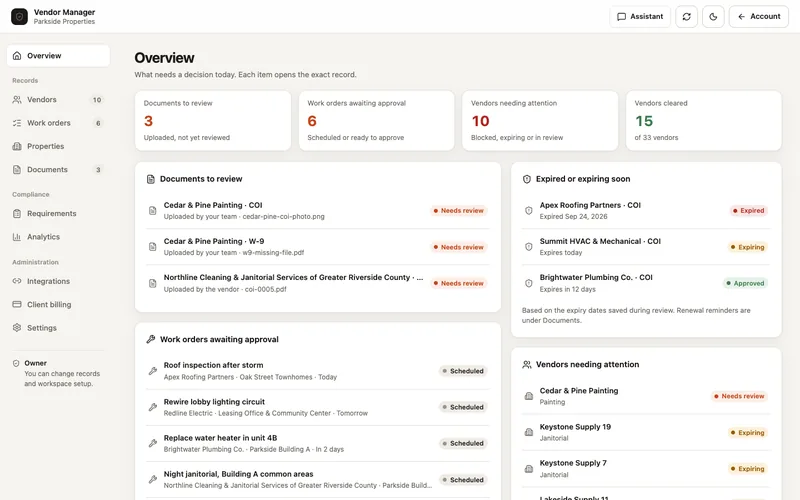Viewport: 800px width, 500px height.
Task: Click the Settings gear icon
Action: 17,328
